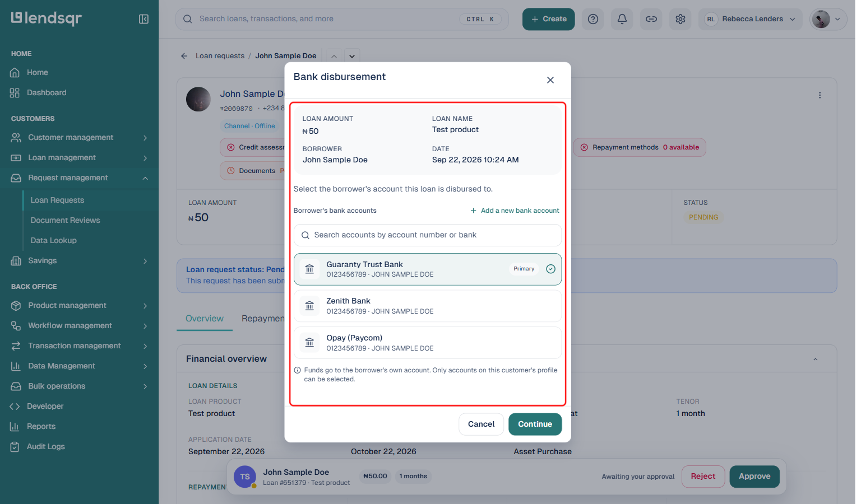Screen dimensions: 861x504
Task: Click the PENDING status badge
Action: (x=703, y=217)
